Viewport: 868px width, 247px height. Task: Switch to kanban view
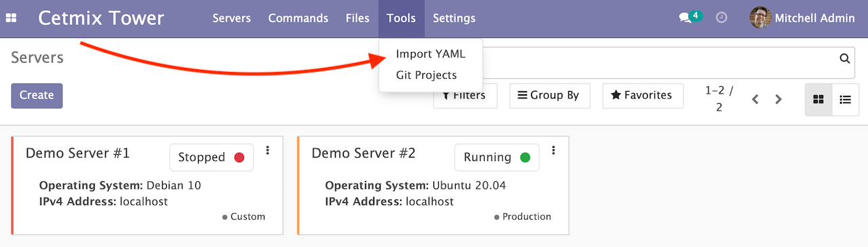(818, 99)
